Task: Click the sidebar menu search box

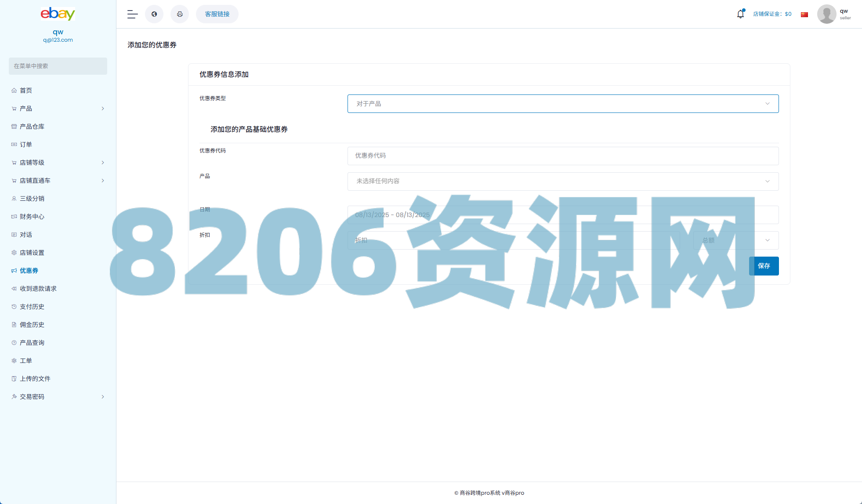Action: click(58, 66)
